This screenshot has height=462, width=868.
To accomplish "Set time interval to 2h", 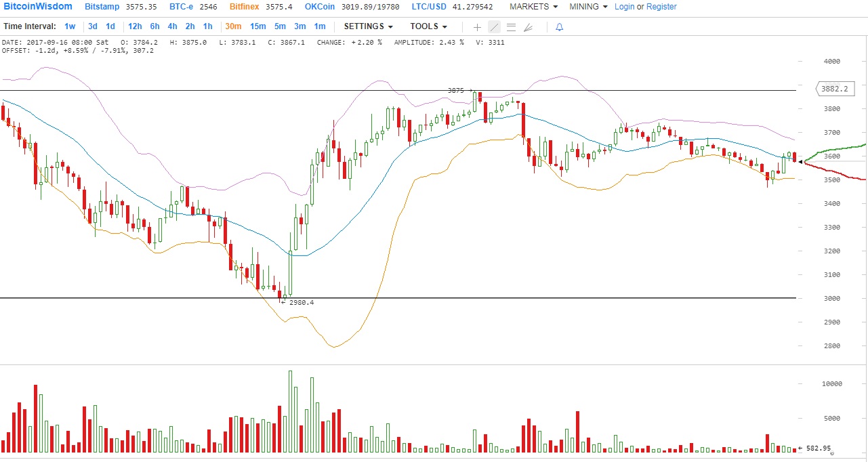I will [x=190, y=26].
